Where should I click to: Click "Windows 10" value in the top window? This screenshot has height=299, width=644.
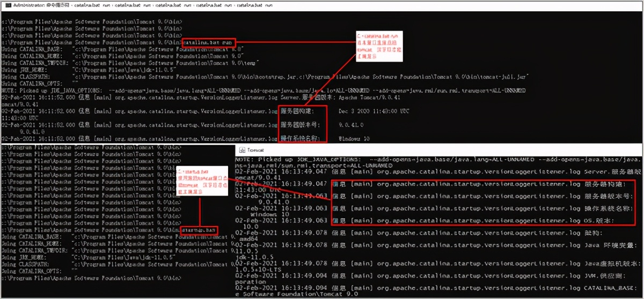point(354,138)
